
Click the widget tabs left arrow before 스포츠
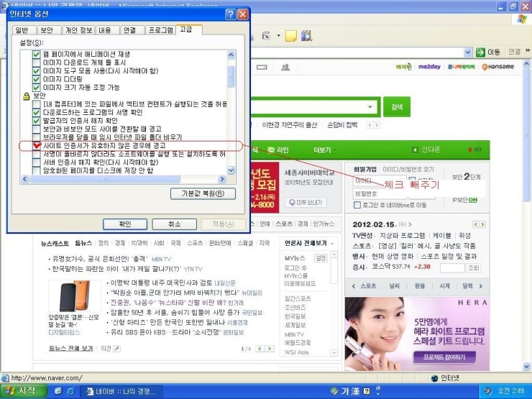354,286
